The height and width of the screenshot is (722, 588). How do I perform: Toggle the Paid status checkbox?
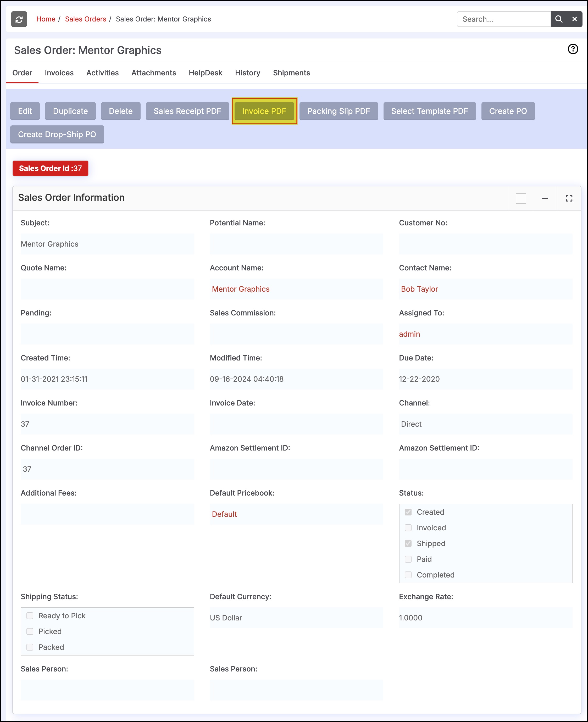[x=408, y=559]
